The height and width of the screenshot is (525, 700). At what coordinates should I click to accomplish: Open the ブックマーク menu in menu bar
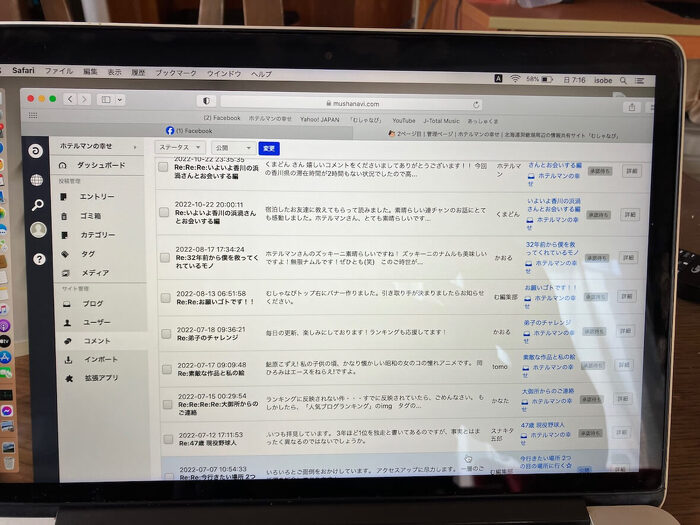(176, 73)
